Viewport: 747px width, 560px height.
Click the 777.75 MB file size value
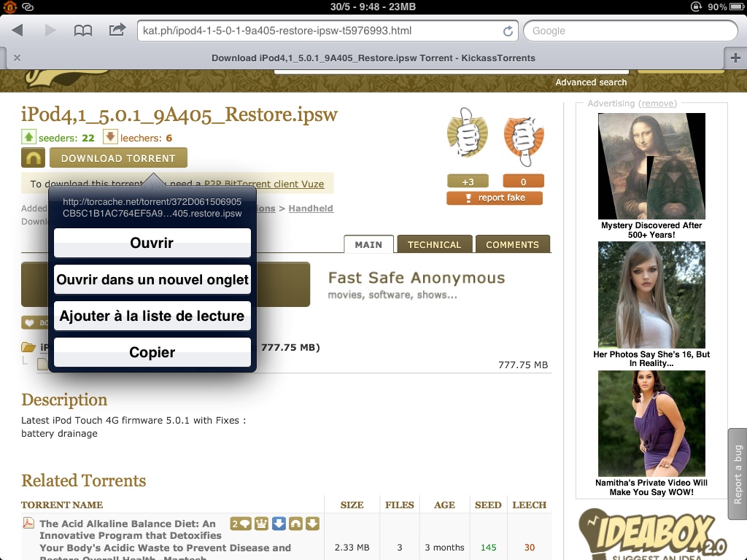click(x=522, y=365)
